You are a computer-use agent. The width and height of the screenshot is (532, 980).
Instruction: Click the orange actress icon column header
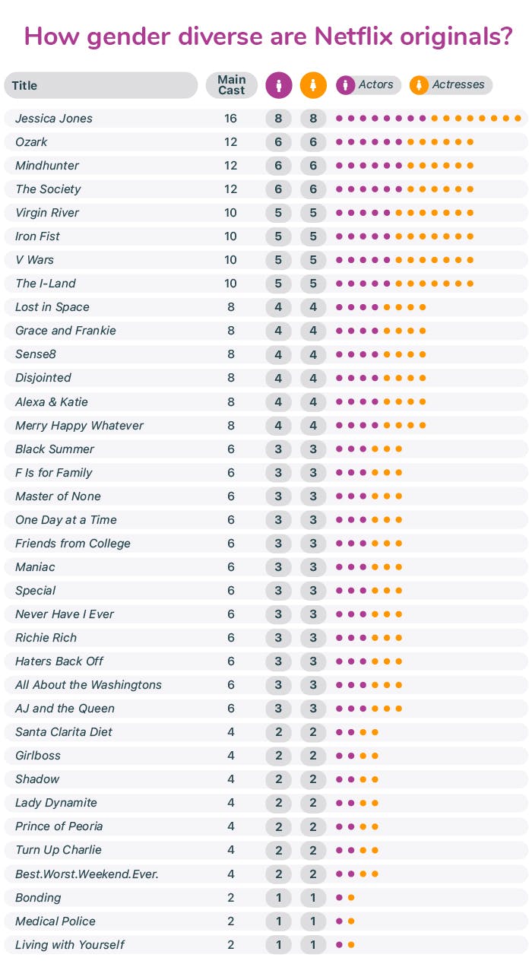click(x=313, y=85)
